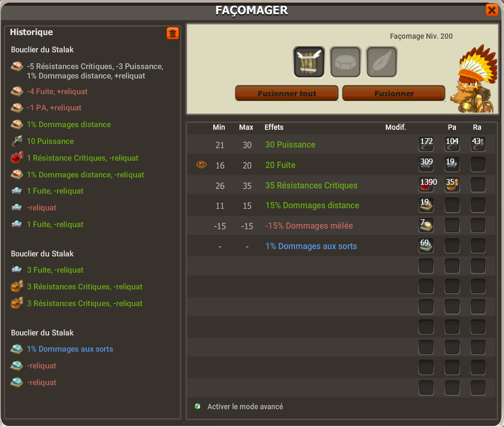Use the Ra Puissance rune with 43
The height and width of the screenshot is (427, 504).
pyautogui.click(x=478, y=144)
